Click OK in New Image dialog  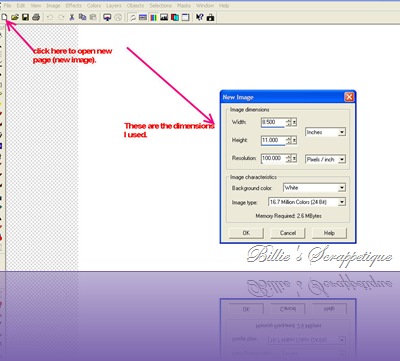point(246,233)
